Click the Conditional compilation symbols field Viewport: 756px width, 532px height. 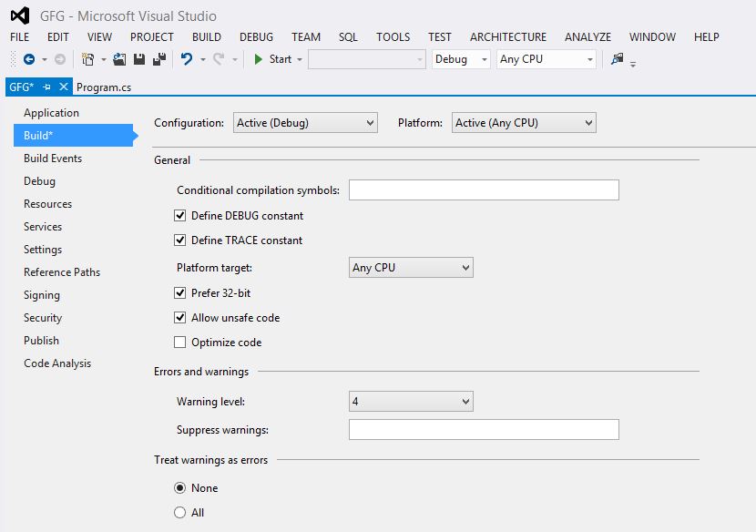pos(484,190)
